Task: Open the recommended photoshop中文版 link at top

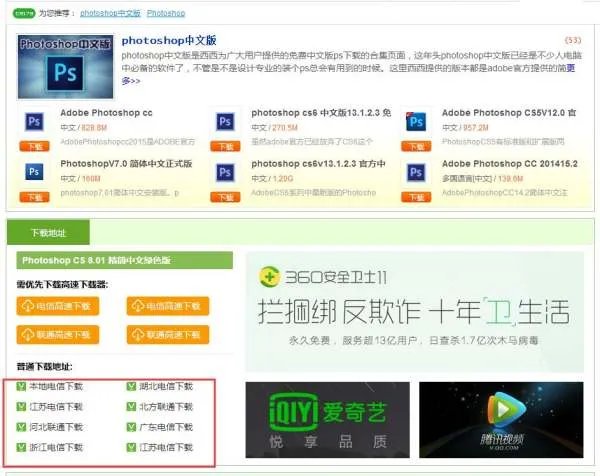Action: [x=110, y=13]
